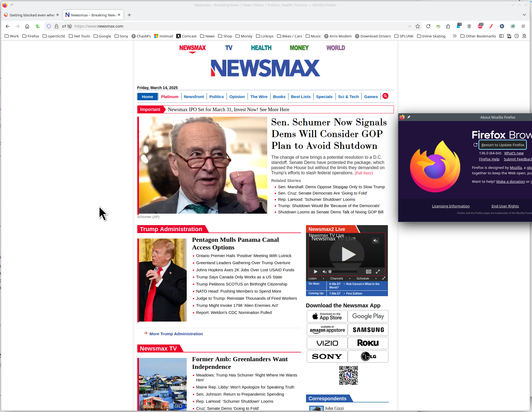This screenshot has width=532, height=412.
Task: Expand the Other Bookmarks folder
Action: 478,36
